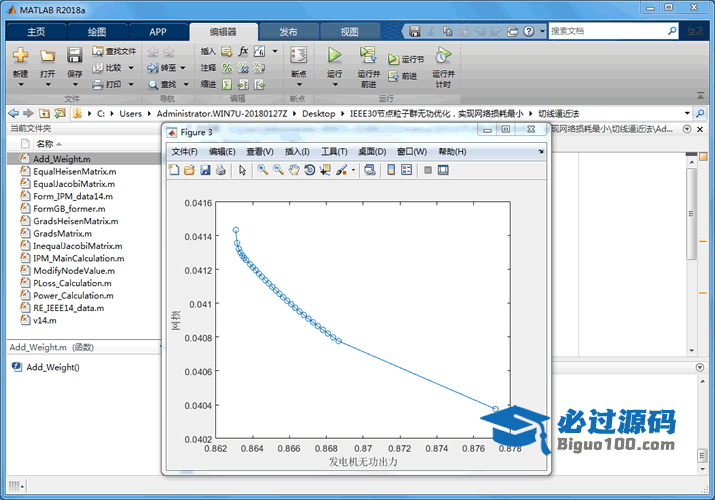Click the zoom out tool in Figure 3
Screen dimensions: 715x500
(278, 170)
